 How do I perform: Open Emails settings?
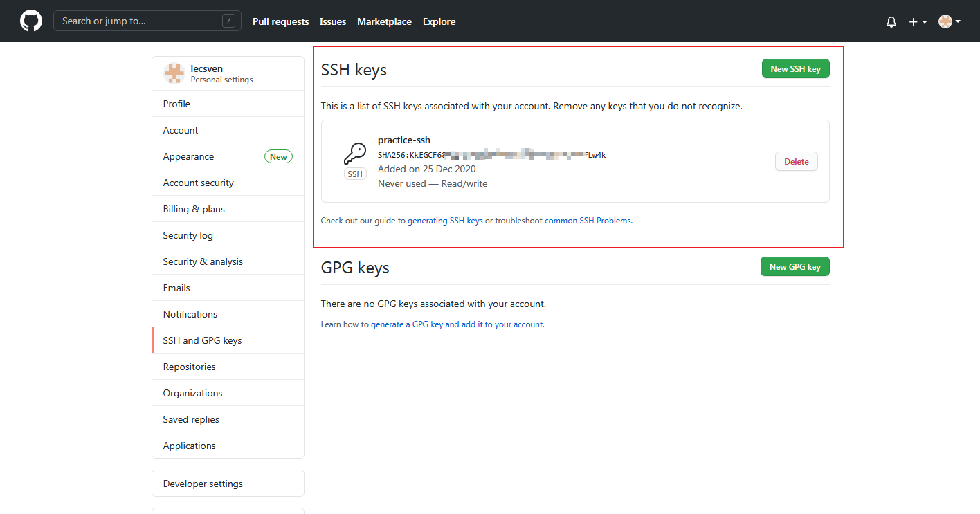click(x=228, y=288)
